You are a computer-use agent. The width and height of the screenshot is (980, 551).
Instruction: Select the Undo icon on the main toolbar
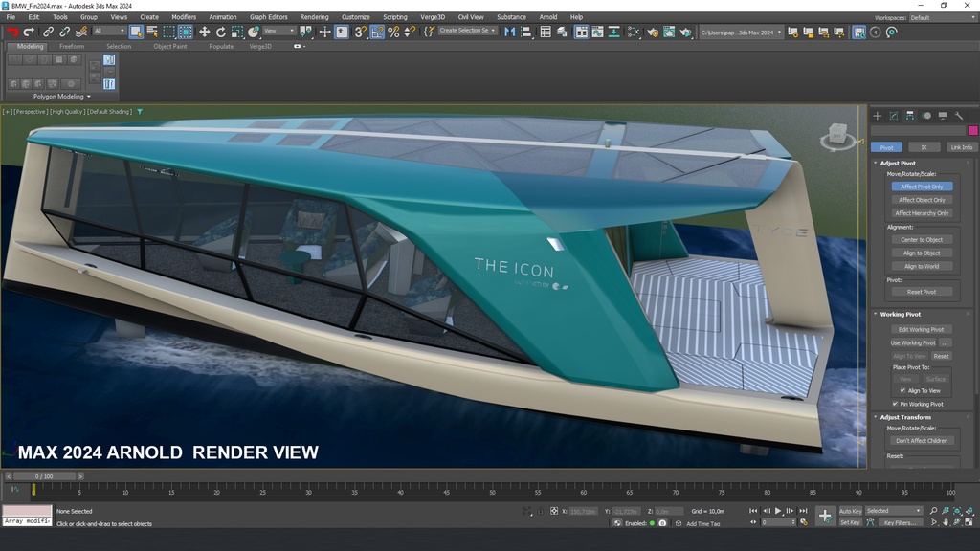click(x=12, y=32)
